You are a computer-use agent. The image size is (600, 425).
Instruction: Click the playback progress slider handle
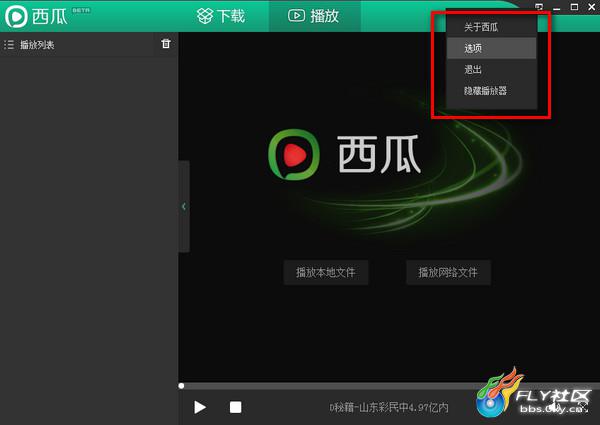pos(181,386)
